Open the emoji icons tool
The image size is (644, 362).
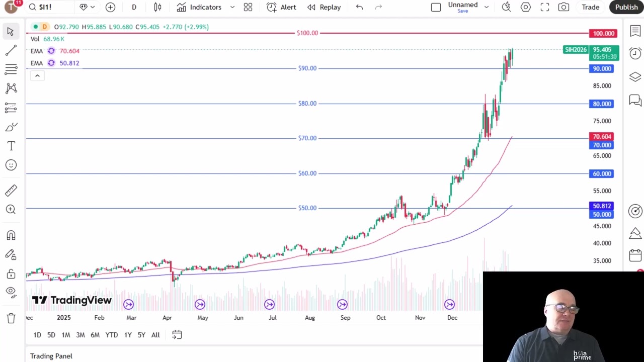(x=11, y=165)
